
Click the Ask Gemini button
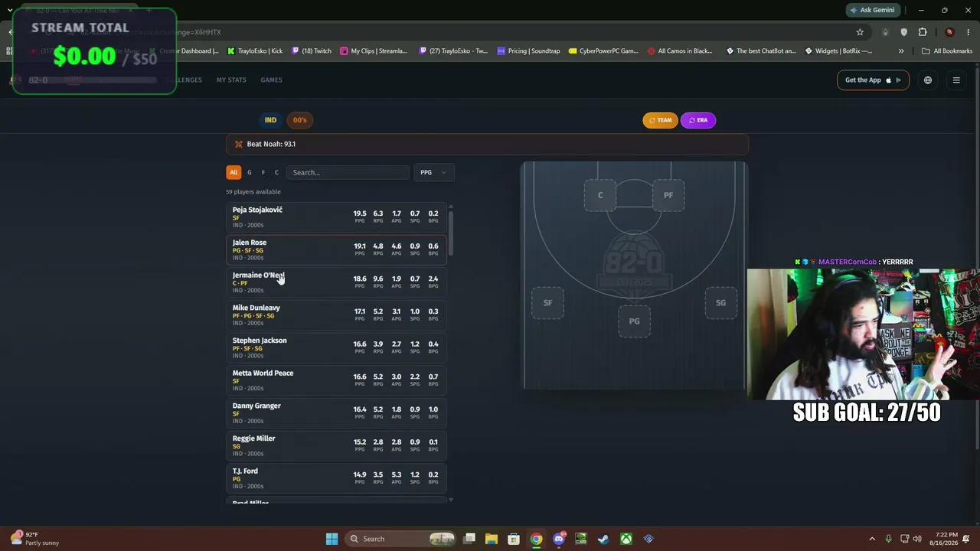871,10
